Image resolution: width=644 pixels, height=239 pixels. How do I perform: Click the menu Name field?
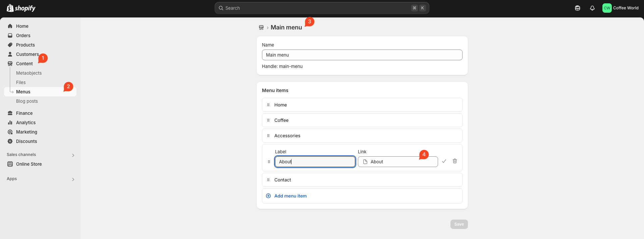tap(362, 55)
